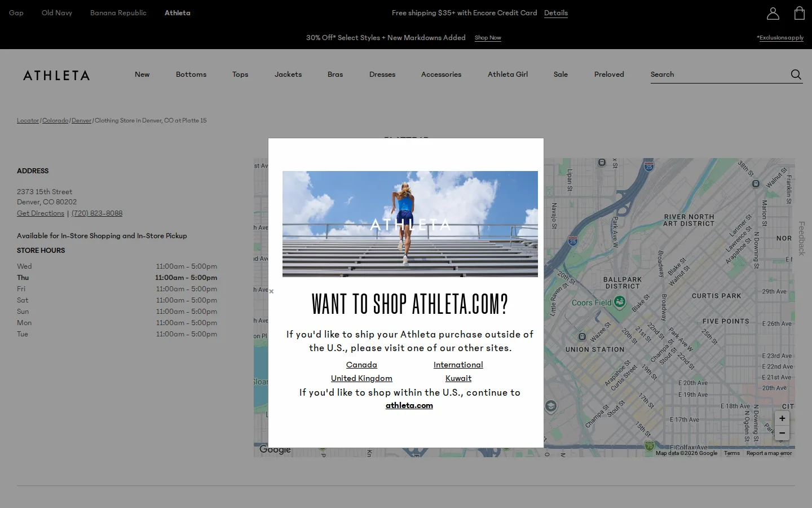The height and width of the screenshot is (508, 812).
Task: Switch to the Old Navy brand tab
Action: point(57,13)
